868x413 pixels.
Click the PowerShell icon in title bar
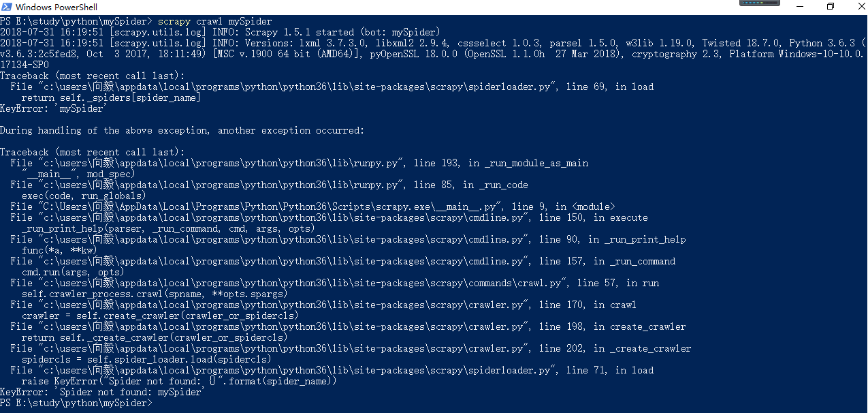point(7,7)
